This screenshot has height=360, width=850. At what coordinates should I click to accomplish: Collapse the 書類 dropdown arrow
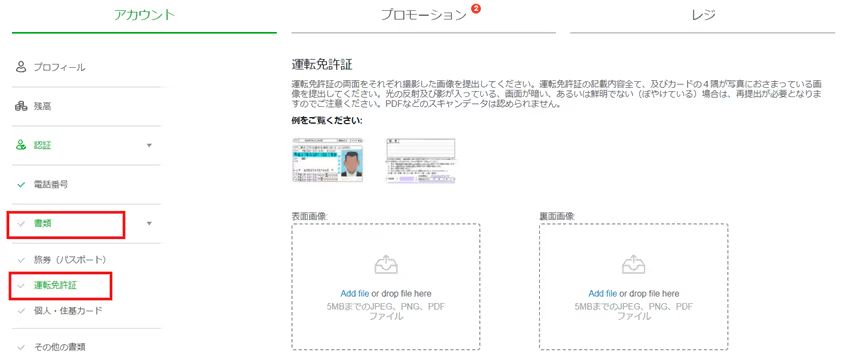click(150, 223)
